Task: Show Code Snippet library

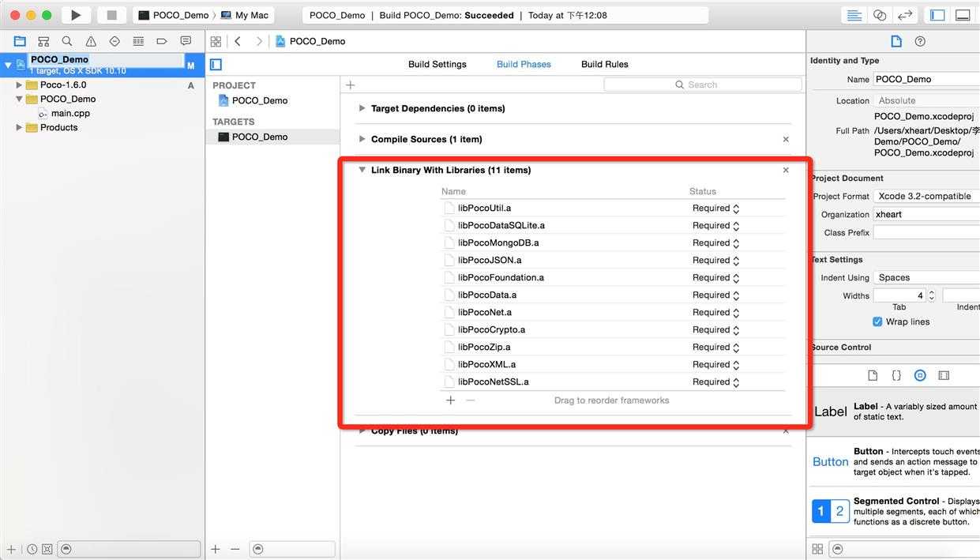Action: (x=896, y=375)
